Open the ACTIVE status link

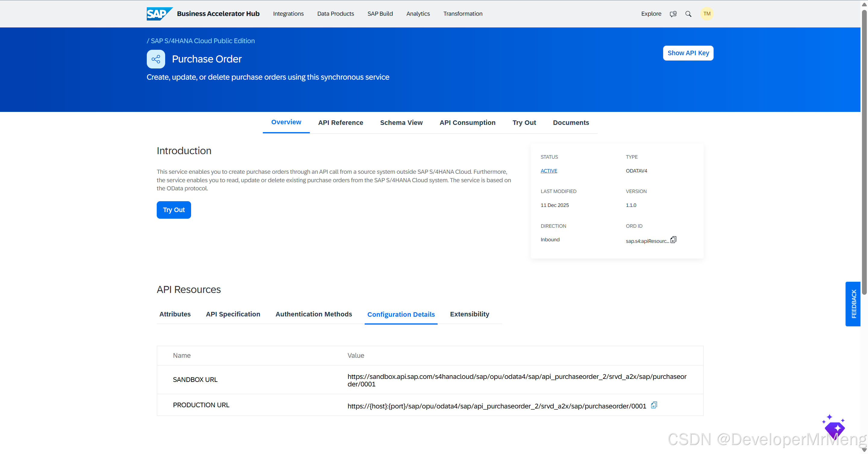pyautogui.click(x=549, y=171)
